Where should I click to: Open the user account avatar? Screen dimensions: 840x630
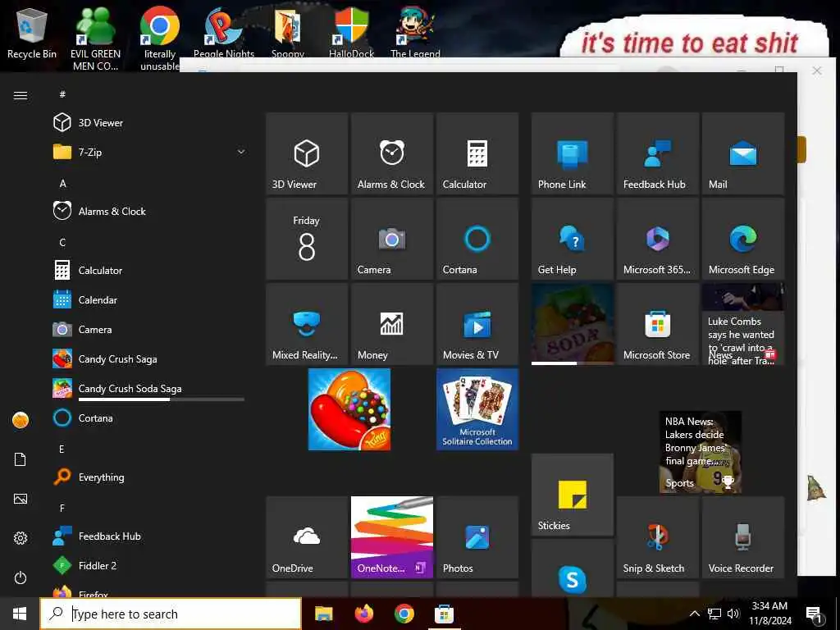[21, 420]
